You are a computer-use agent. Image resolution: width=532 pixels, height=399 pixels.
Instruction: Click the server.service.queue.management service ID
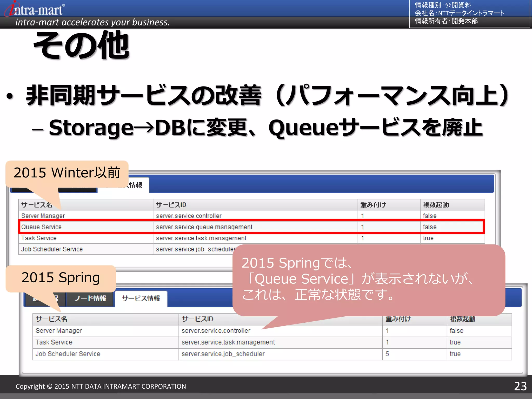click(204, 227)
